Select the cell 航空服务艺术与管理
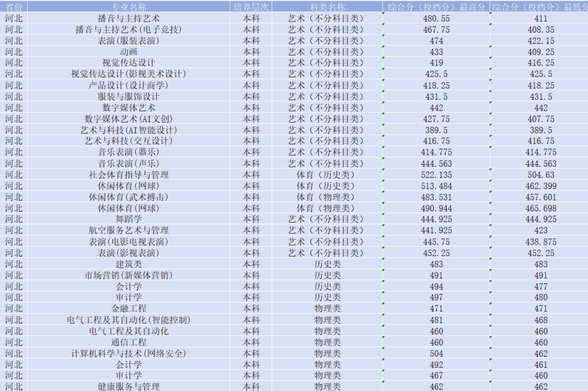 [x=128, y=230]
